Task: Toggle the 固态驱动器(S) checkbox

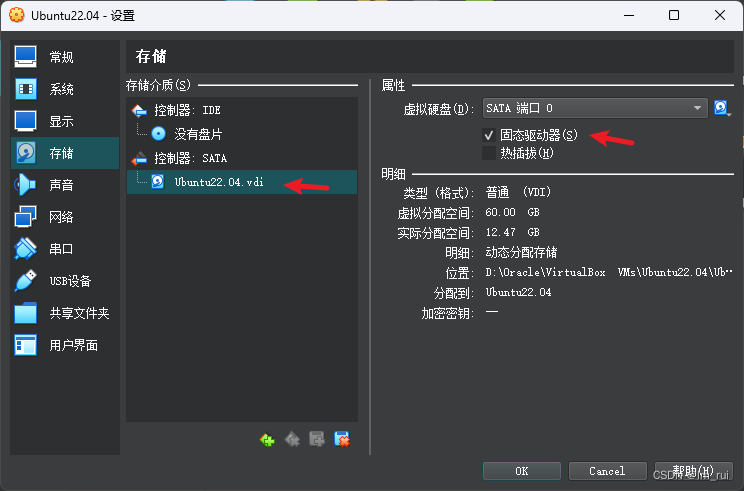Action: pos(489,135)
